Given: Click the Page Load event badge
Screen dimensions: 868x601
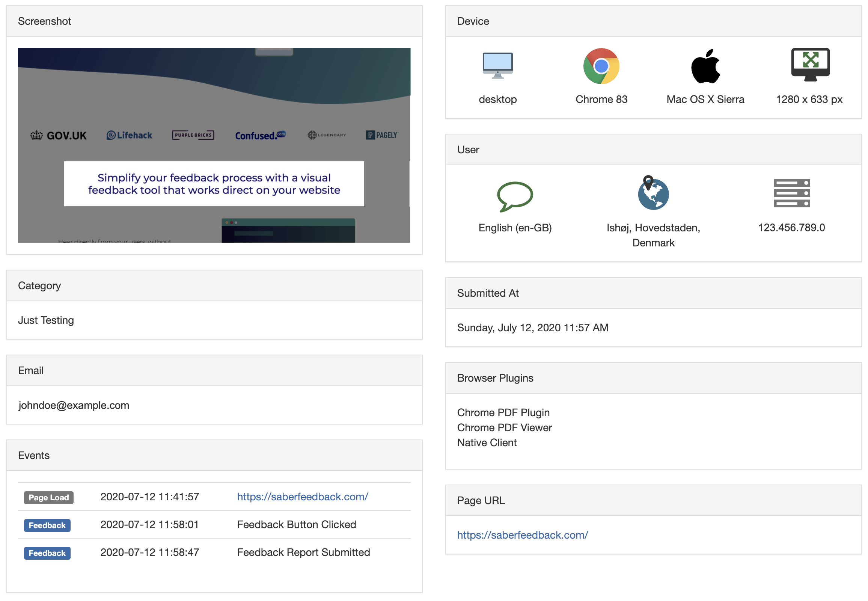Looking at the screenshot, I should coord(48,497).
